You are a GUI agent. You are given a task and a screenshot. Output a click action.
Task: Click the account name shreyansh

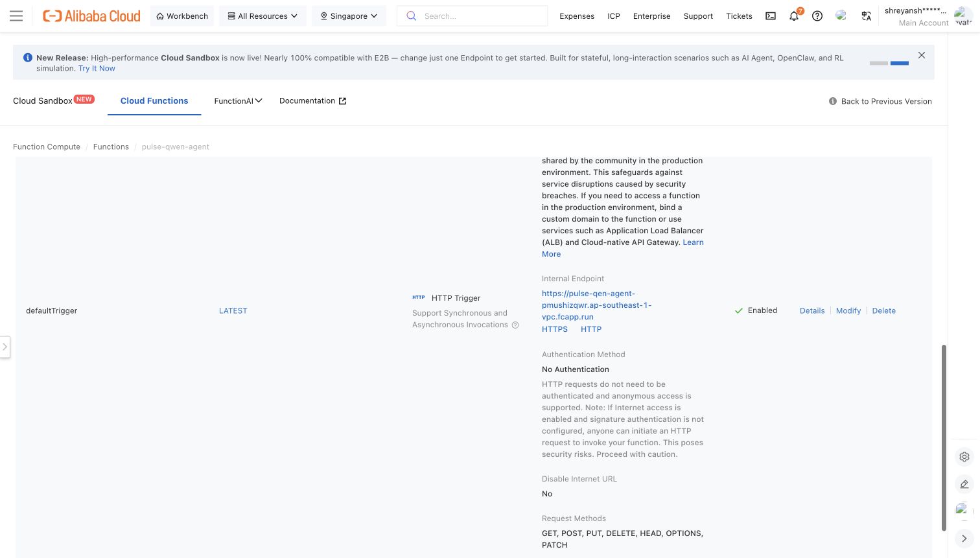click(916, 11)
